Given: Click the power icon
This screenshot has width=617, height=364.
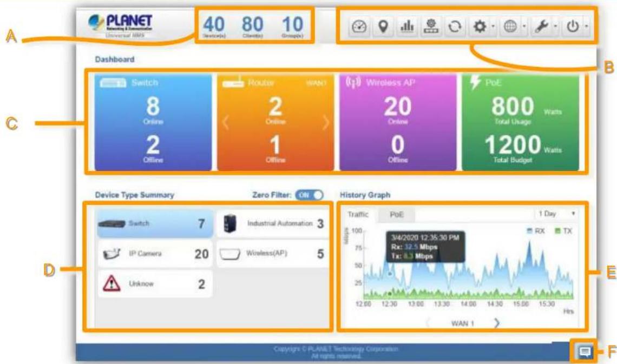Looking at the screenshot, I should pyautogui.click(x=573, y=27).
